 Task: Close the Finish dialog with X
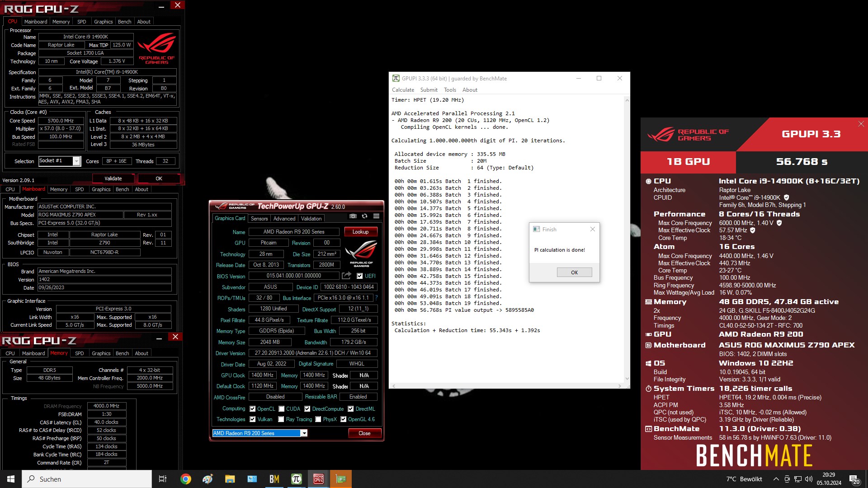click(592, 229)
